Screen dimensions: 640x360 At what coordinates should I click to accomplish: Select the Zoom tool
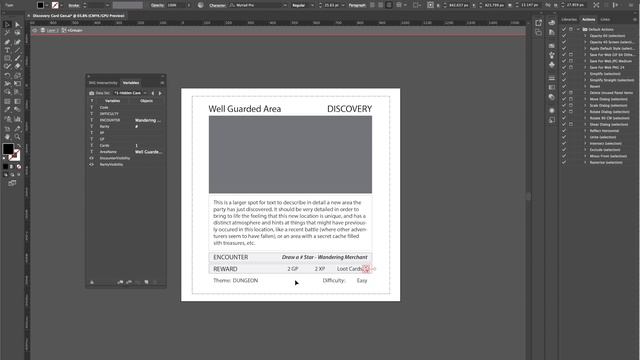(18, 137)
